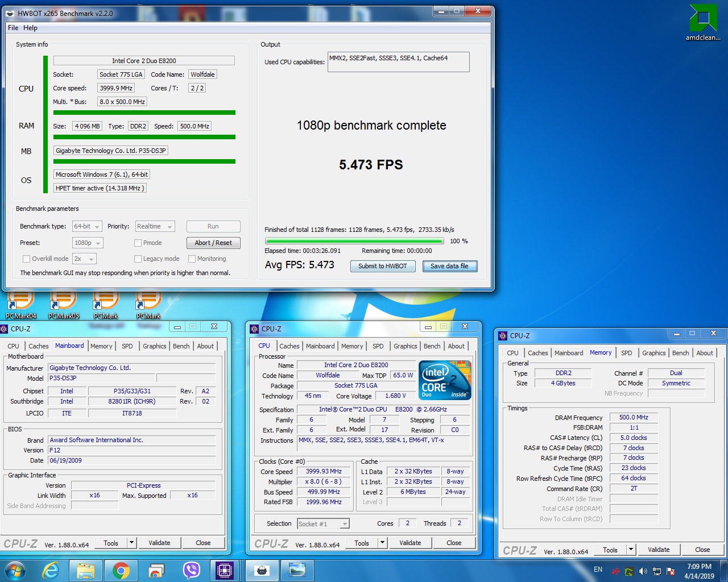This screenshot has width=728, height=582.
Task: Open the Overkill 2x multiplier dropdown
Action: (x=84, y=259)
